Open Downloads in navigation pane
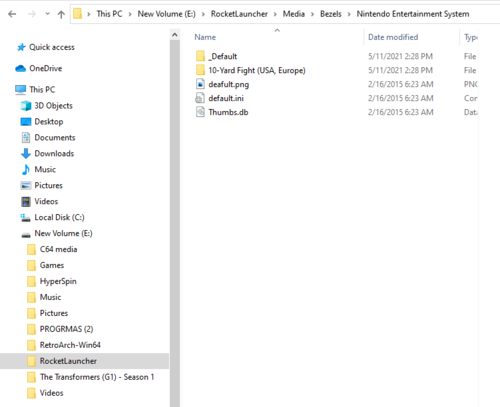The width and height of the screenshot is (500, 407). pyautogui.click(x=54, y=154)
